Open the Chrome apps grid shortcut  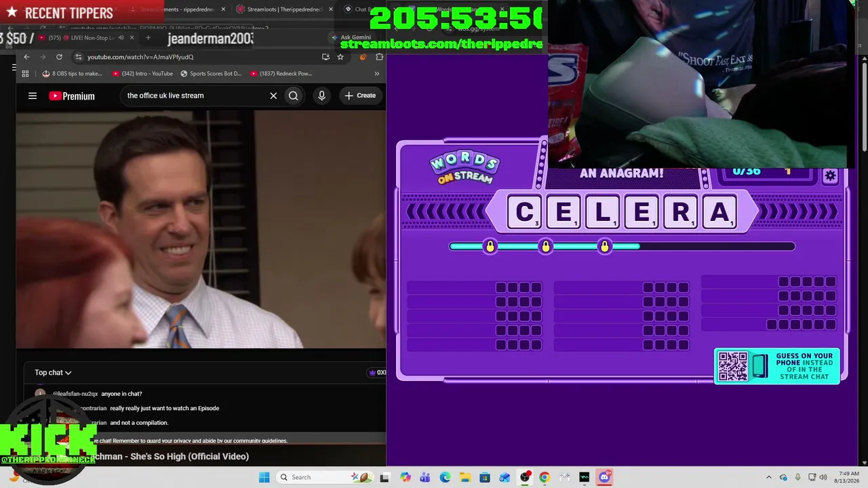click(25, 73)
